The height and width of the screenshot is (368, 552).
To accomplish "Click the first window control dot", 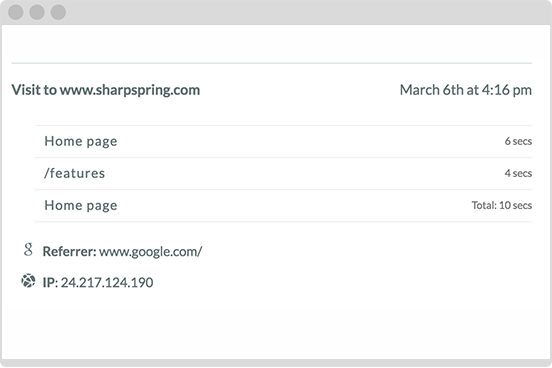I will click(x=16, y=12).
